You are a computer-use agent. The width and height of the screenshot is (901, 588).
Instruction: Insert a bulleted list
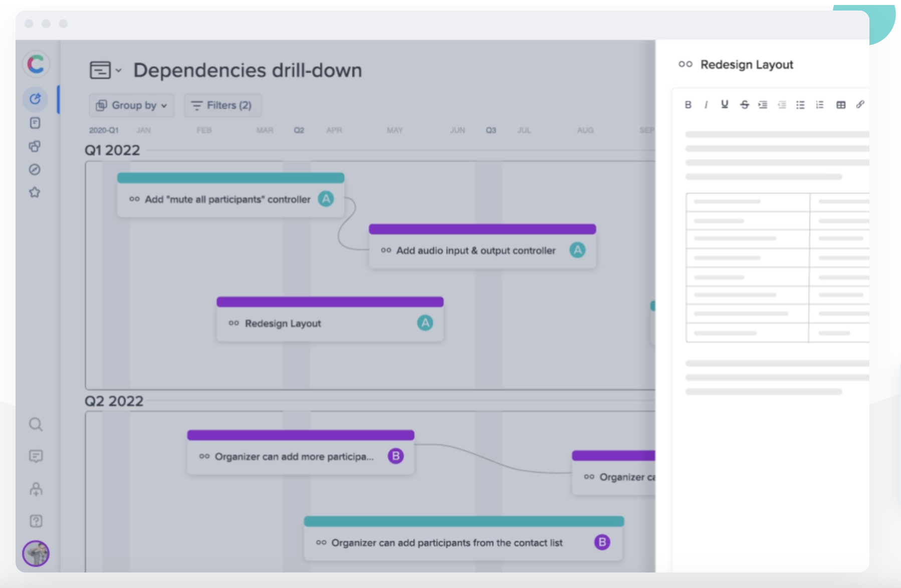point(801,105)
